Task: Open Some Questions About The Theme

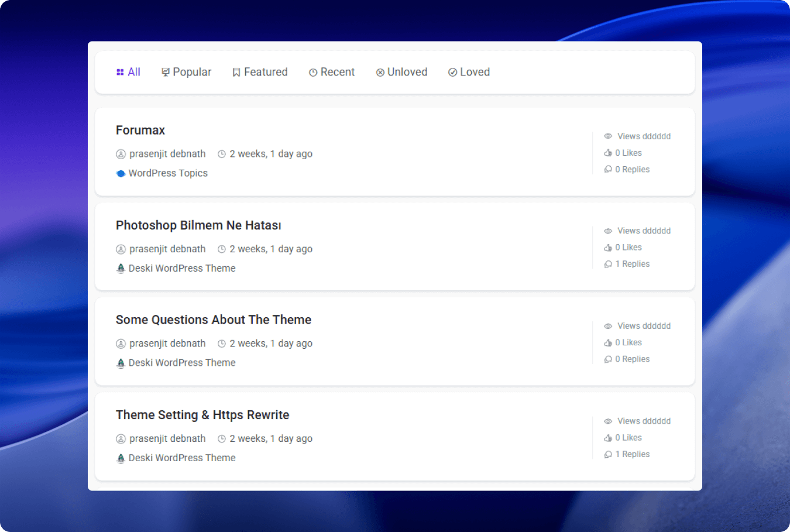Action: pos(214,320)
